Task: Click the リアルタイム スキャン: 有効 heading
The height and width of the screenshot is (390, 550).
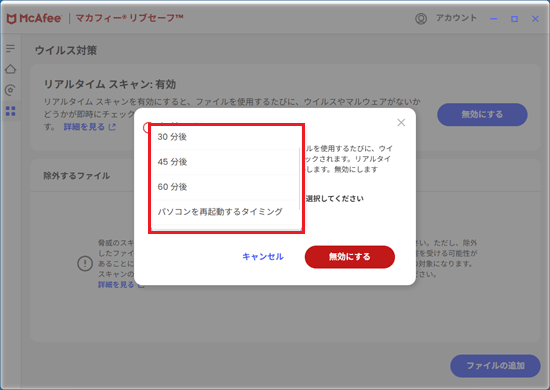Action: [x=110, y=85]
